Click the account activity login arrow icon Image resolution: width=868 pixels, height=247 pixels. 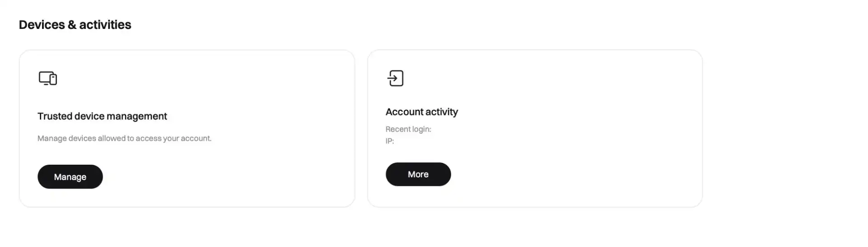point(395,78)
